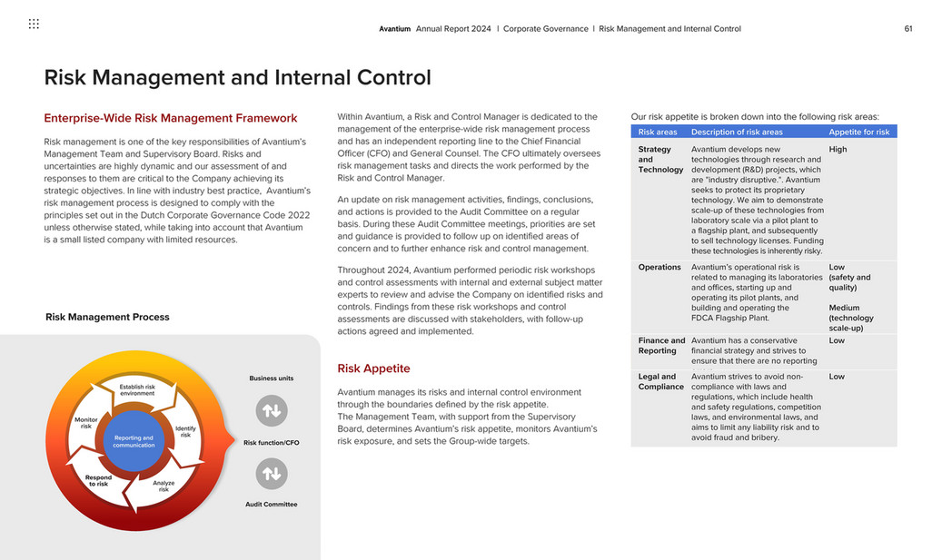Viewport: 942px width, 560px height.
Task: Open the Risk Management and Internal Control breadcrumb
Action: click(x=669, y=29)
